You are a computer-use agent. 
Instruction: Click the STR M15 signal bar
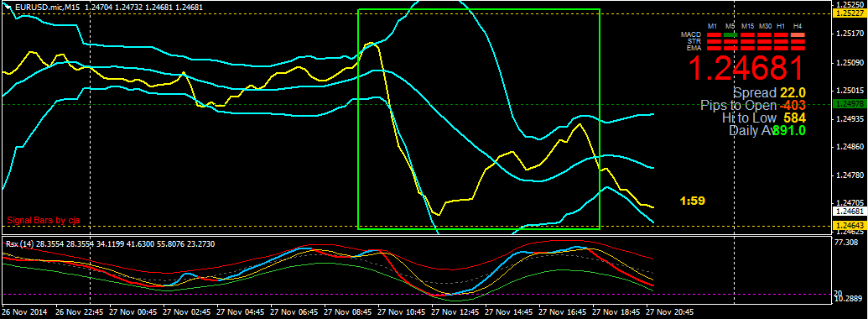tap(747, 41)
